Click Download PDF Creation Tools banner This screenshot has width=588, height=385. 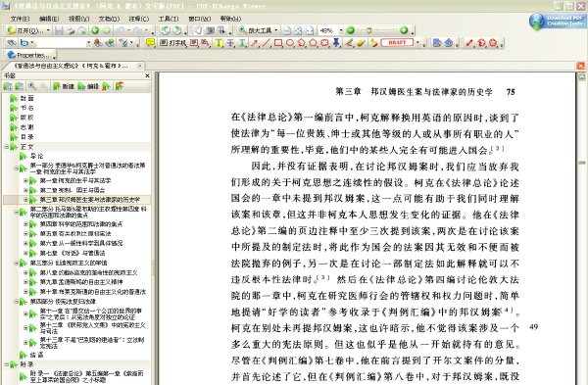(x=556, y=21)
